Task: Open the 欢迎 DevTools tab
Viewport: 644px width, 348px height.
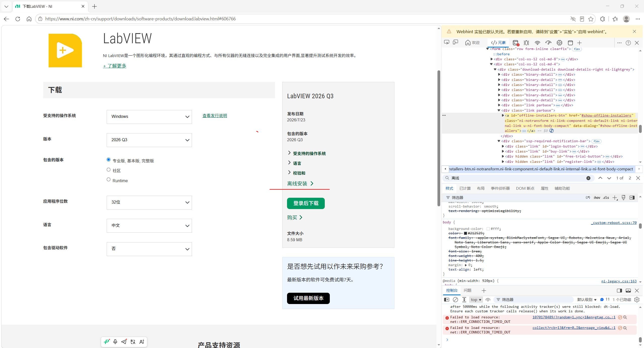Action: click(x=472, y=43)
